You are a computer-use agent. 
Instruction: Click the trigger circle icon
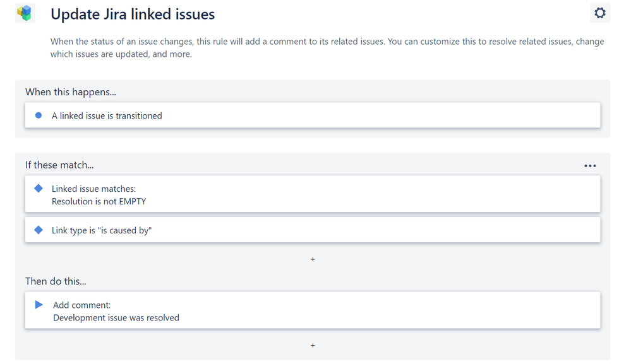pyautogui.click(x=39, y=115)
